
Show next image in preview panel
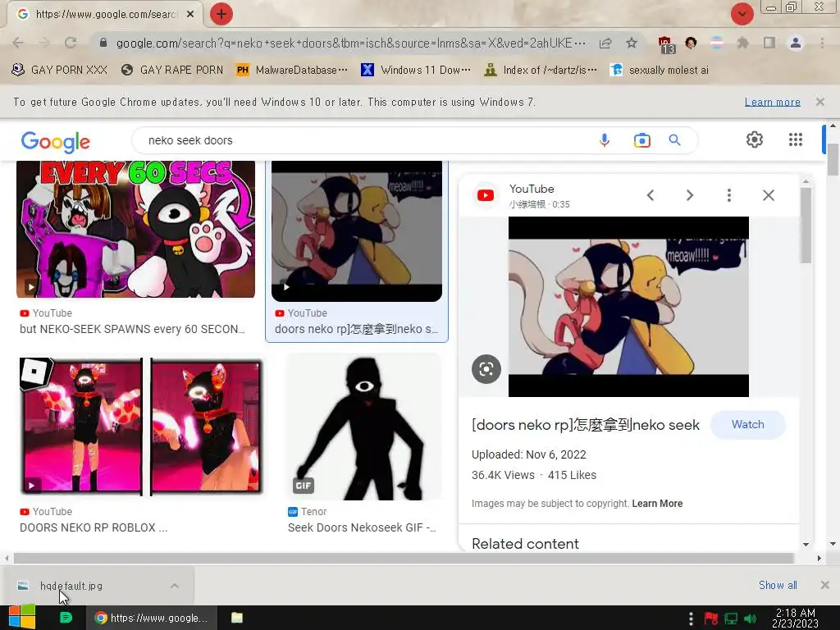tap(690, 195)
